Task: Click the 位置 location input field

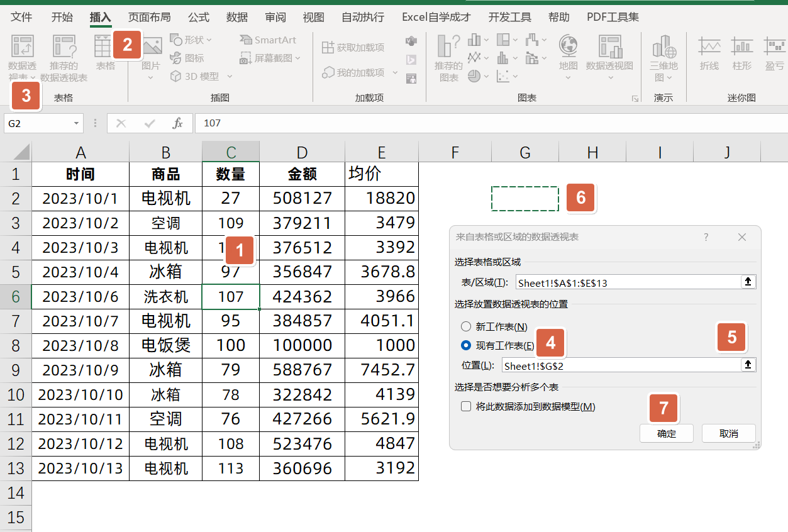Action: coord(621,365)
